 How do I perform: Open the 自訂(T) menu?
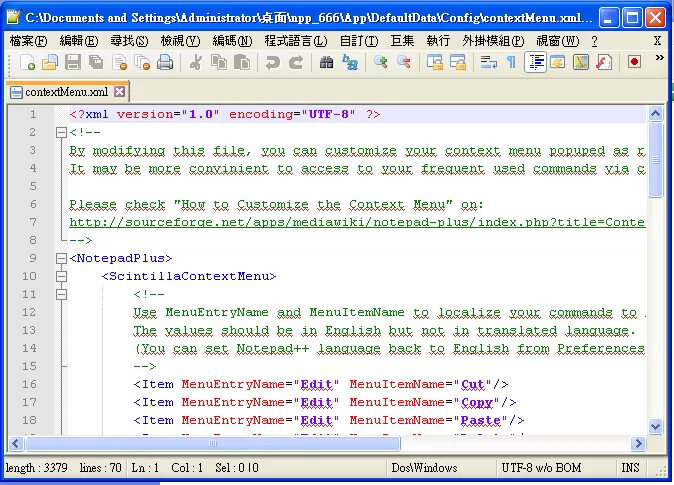[359, 41]
